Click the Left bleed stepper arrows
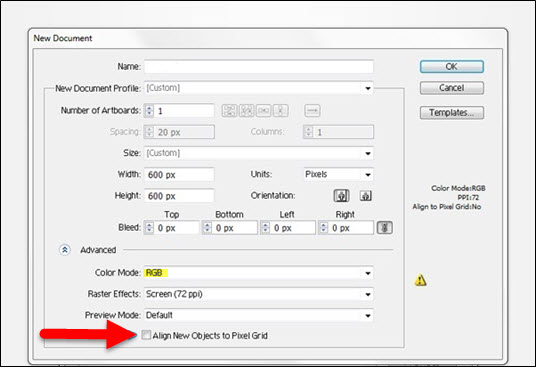 (x=265, y=228)
